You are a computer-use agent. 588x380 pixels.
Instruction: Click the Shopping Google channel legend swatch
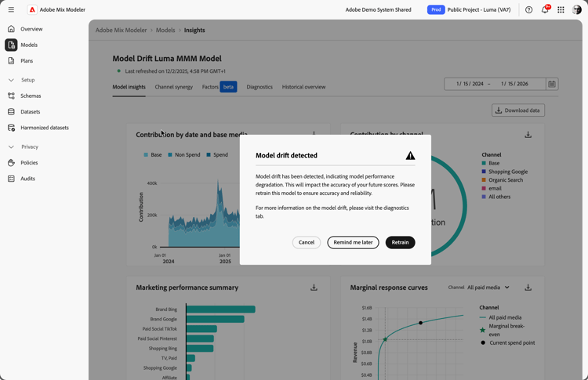[484, 172]
